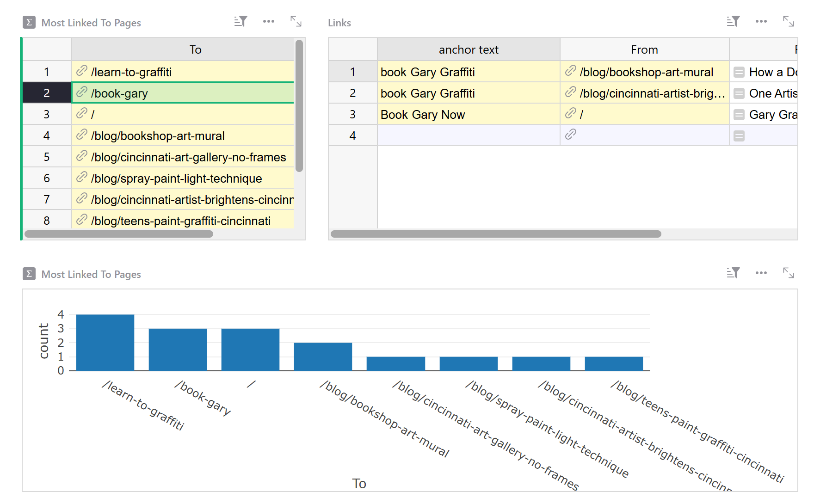This screenshot has height=504, width=814.
Task: Click link icon for /book-gary row
Action: click(82, 92)
